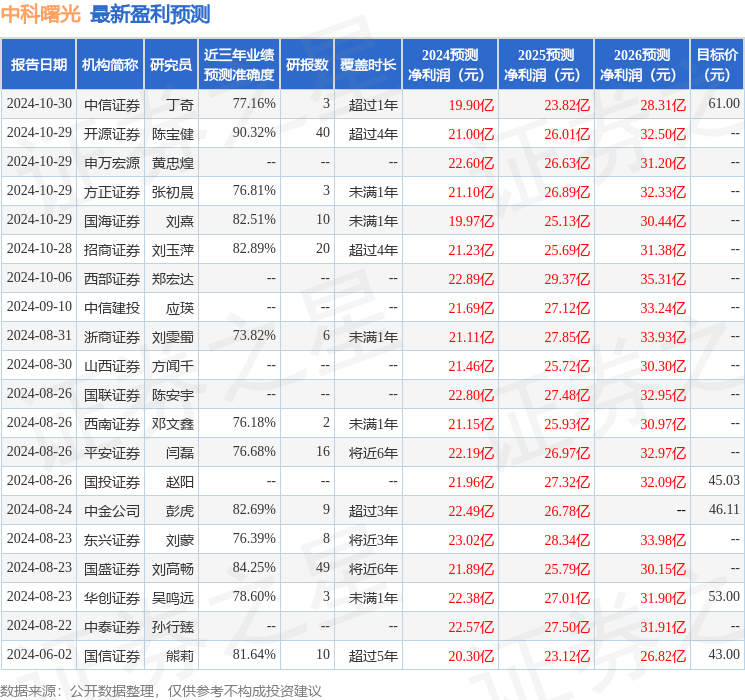745x700 pixels.
Task: Select the 国信证券 institution cell
Action: [x=112, y=656]
